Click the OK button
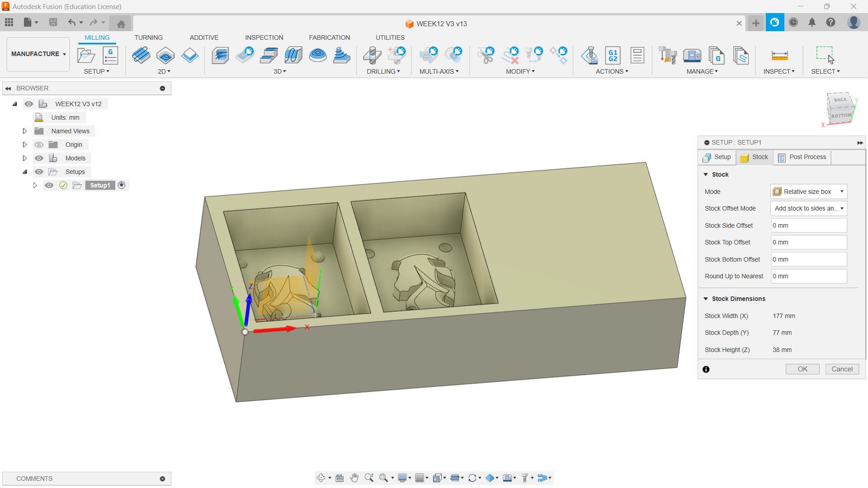This screenshot has width=868, height=488. 802,369
